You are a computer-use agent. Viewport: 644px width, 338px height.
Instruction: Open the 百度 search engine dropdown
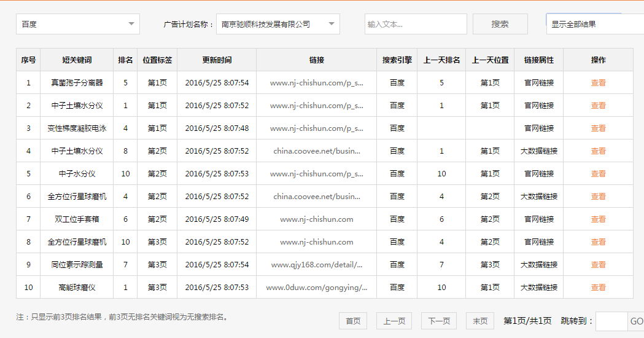click(x=78, y=24)
